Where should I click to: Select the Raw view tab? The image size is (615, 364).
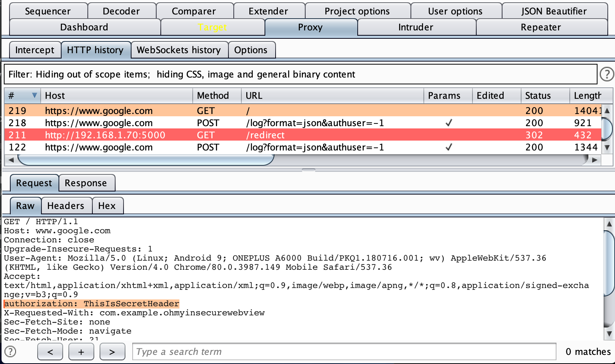pyautogui.click(x=25, y=206)
